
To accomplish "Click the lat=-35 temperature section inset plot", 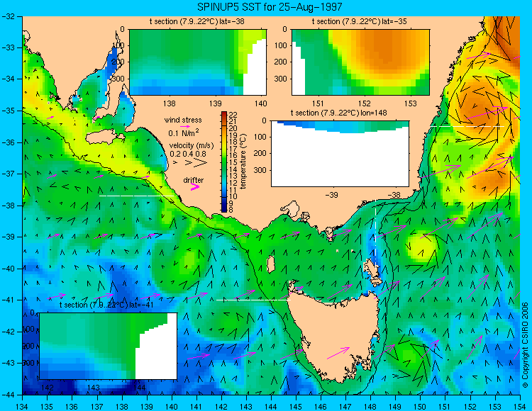I will point(360,62).
